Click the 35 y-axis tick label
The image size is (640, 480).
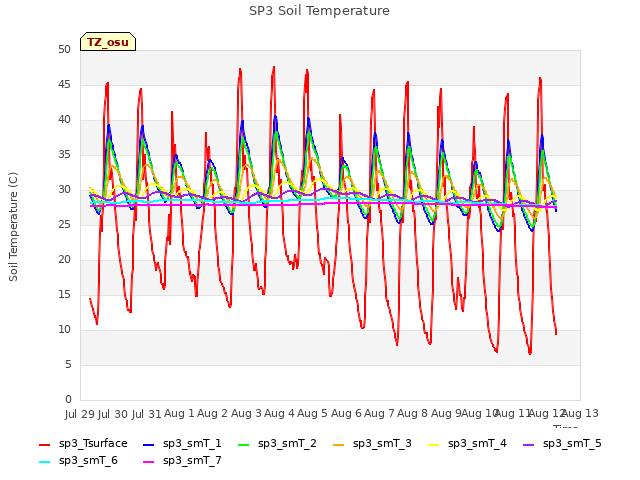pos(64,155)
